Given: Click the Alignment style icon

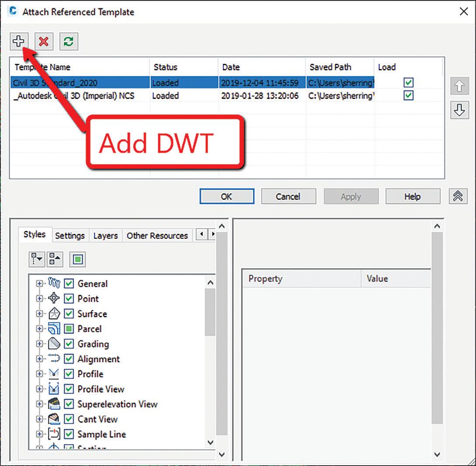Looking at the screenshot, I should [x=54, y=358].
